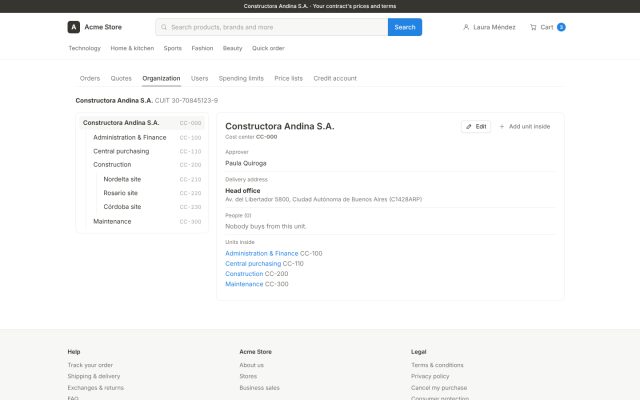Open Shipping & delivery footer link
Screen dimensions: 640x400
coord(94,376)
